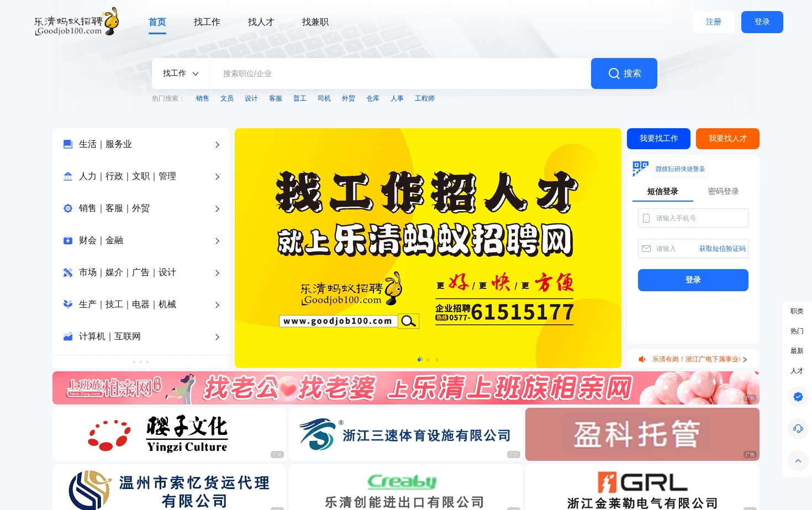Go to 首页 nav tab
Image resolution: width=812 pixels, height=510 pixels.
pyautogui.click(x=157, y=22)
